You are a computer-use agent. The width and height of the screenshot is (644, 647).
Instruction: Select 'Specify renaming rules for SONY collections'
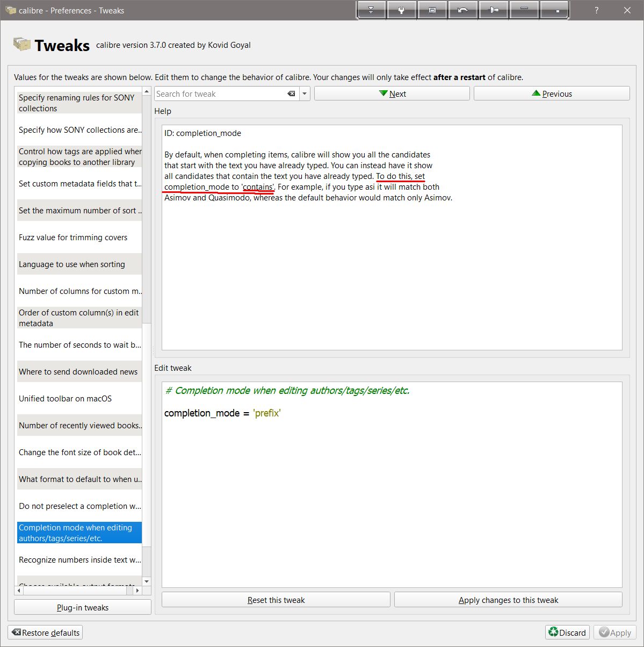[x=79, y=103]
